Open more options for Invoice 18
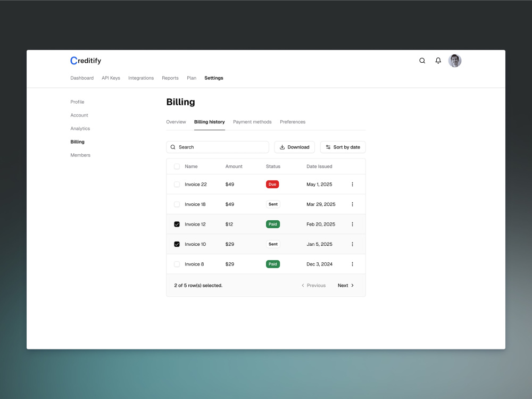The width and height of the screenshot is (532, 399). pyautogui.click(x=352, y=204)
